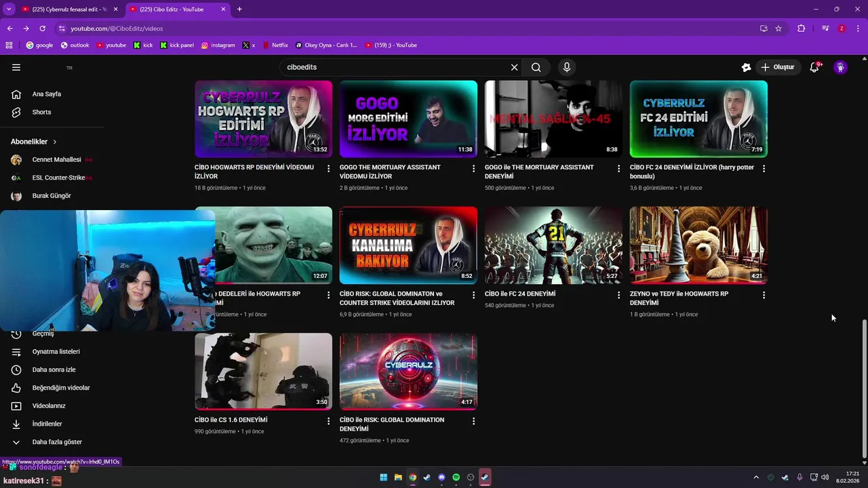
Task: Open the YouTube guide hamburger menu
Action: coord(16,67)
